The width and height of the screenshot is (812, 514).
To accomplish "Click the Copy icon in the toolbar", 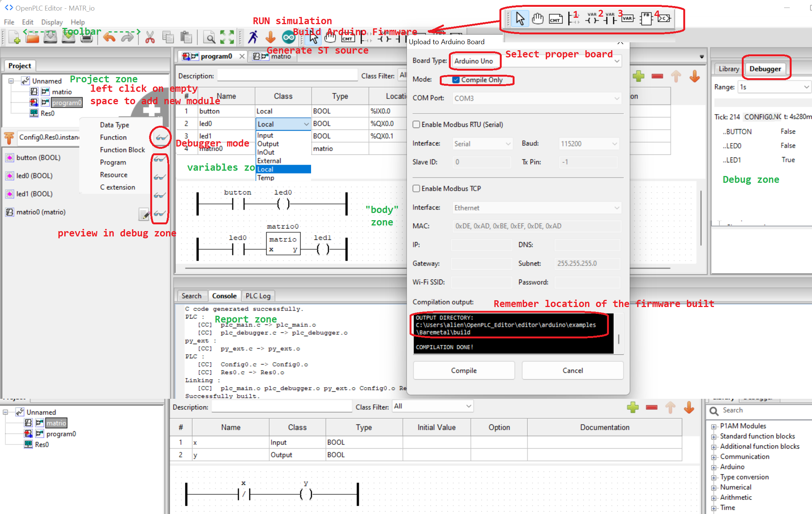I will click(x=168, y=37).
